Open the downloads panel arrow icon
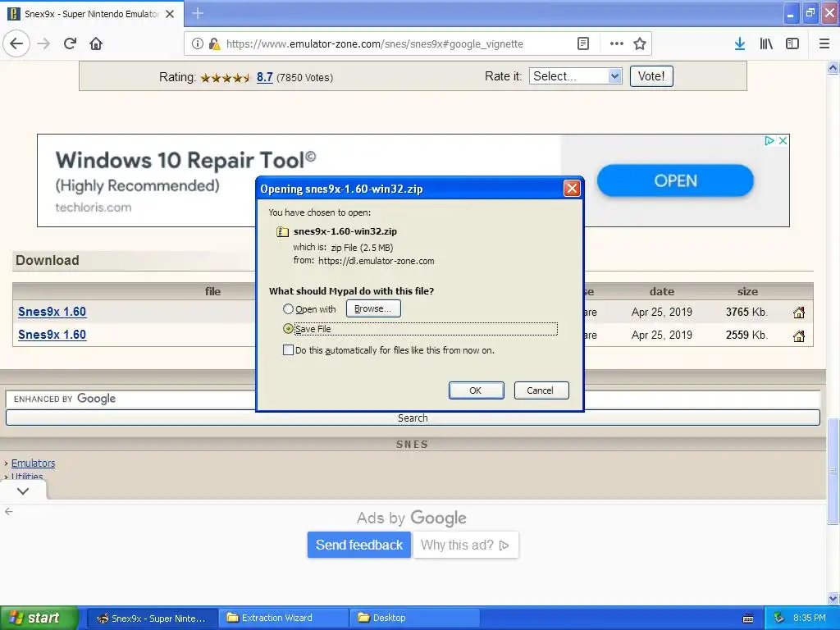Image resolution: width=840 pixels, height=630 pixels. [740, 44]
